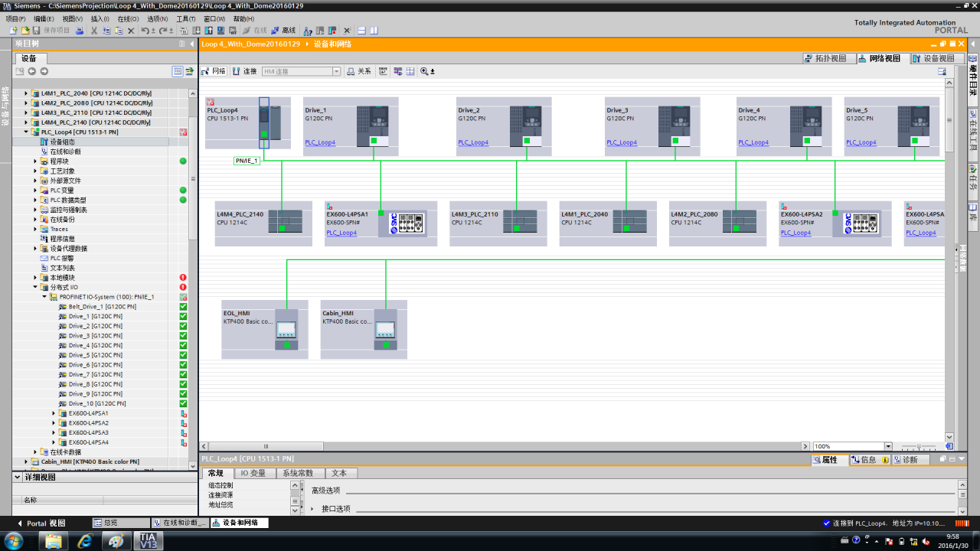Screen dimensions: 980x551
Task: Expand the 接口选项 section in properties
Action: pyautogui.click(x=312, y=509)
